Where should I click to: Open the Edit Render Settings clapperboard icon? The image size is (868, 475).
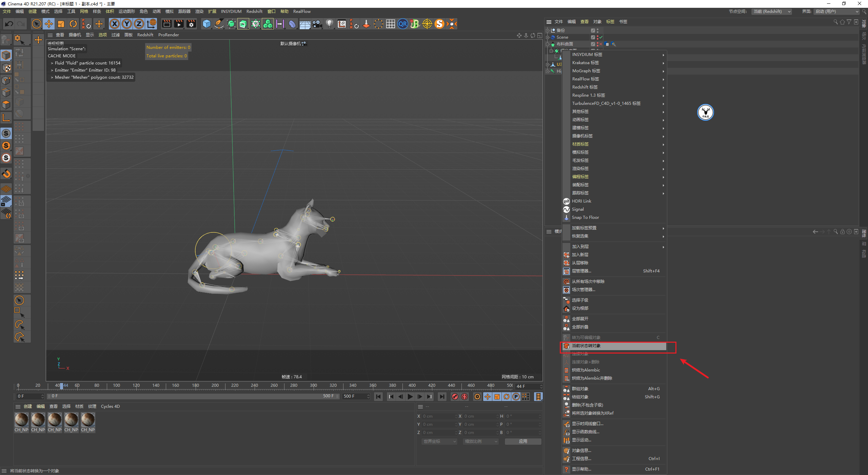(191, 24)
